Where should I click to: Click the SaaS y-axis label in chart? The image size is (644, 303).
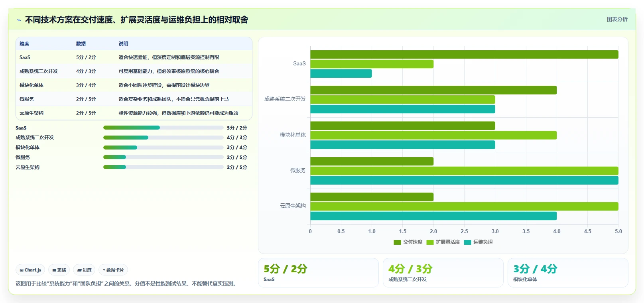pyautogui.click(x=299, y=64)
